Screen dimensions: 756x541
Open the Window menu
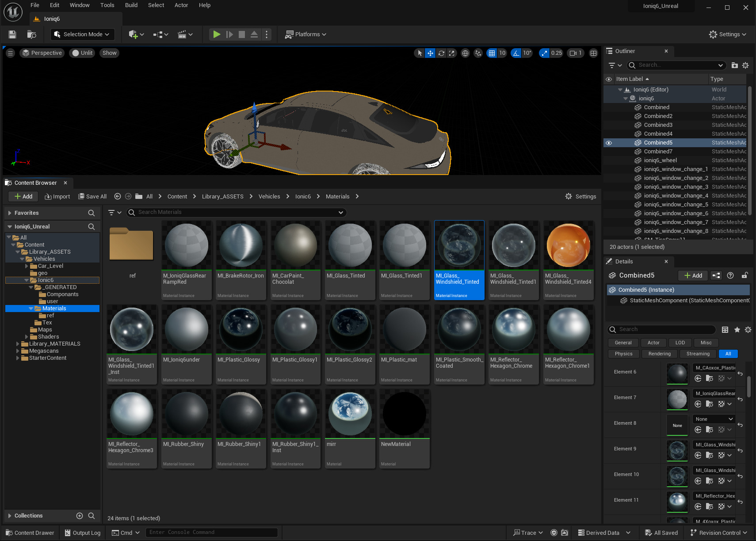tap(80, 5)
